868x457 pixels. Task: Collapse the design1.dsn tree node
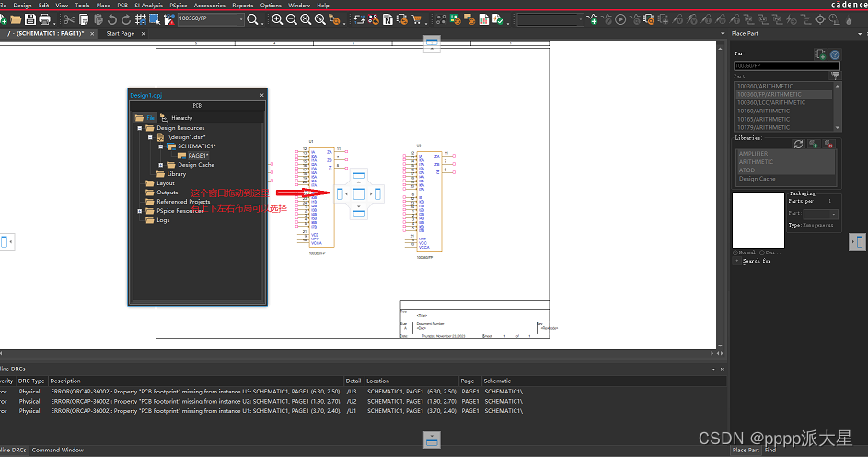click(x=150, y=137)
